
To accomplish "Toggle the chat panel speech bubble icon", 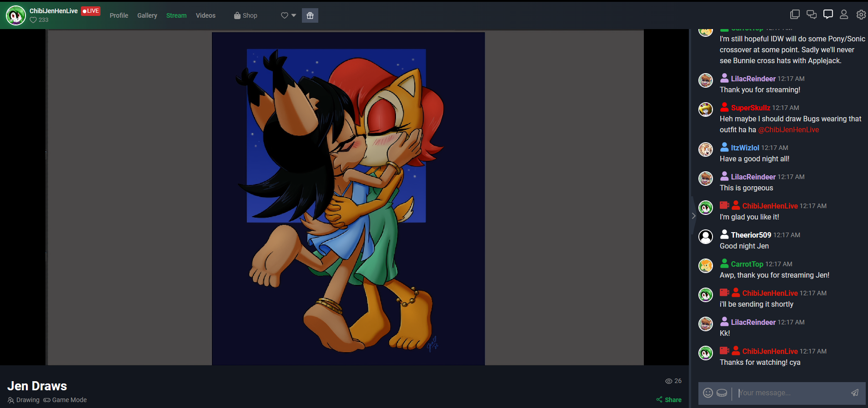I will click(828, 15).
